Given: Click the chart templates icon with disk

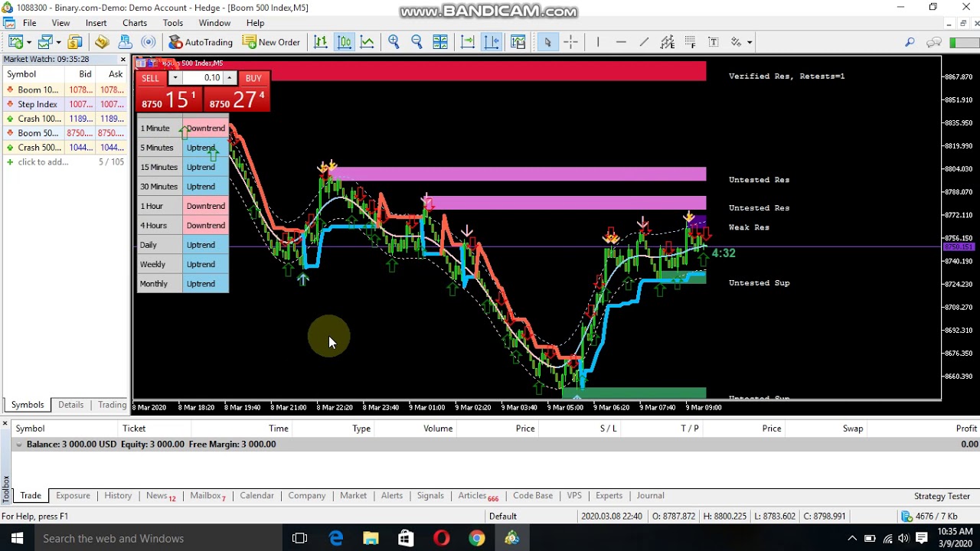Looking at the screenshot, I should (518, 42).
